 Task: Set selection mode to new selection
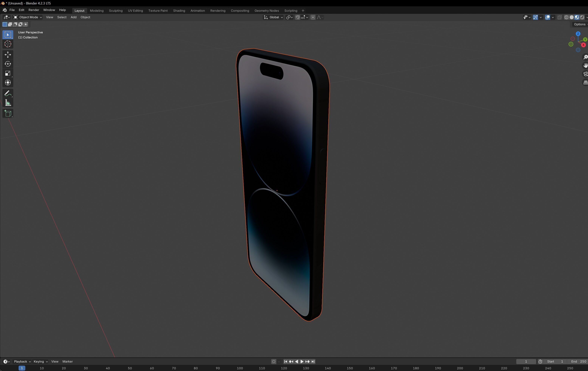tap(5, 24)
